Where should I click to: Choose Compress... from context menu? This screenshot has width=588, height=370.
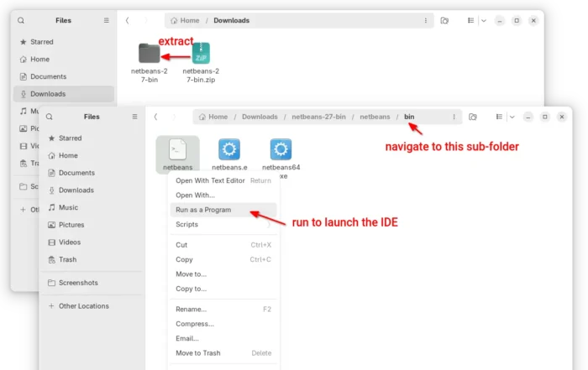(223, 324)
